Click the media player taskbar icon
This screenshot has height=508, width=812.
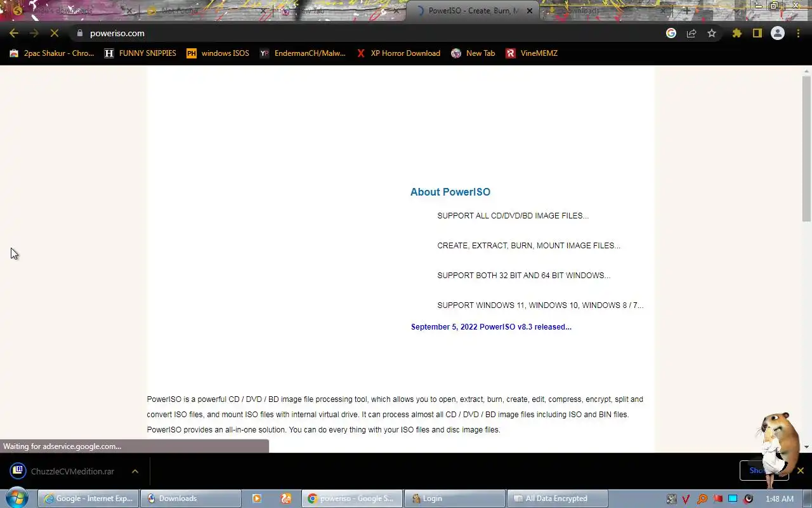pos(257,498)
